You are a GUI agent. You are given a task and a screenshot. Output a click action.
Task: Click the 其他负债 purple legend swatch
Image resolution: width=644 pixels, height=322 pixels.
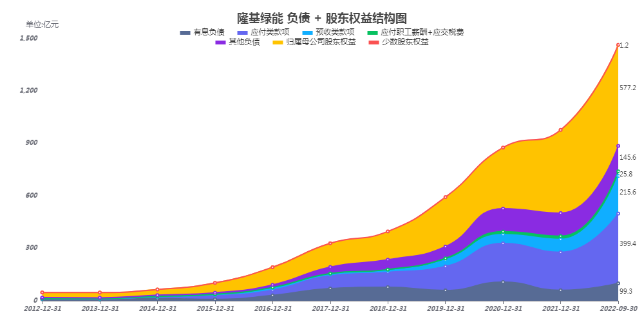coord(221,43)
